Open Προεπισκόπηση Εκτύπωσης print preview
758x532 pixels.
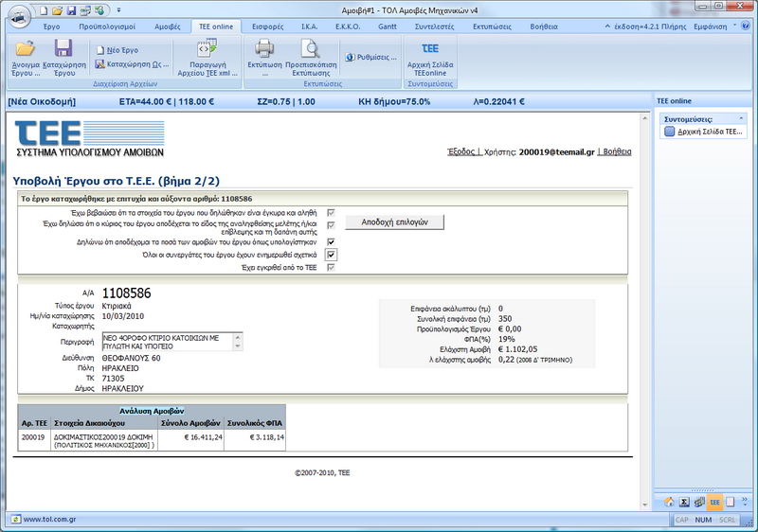pos(310,49)
